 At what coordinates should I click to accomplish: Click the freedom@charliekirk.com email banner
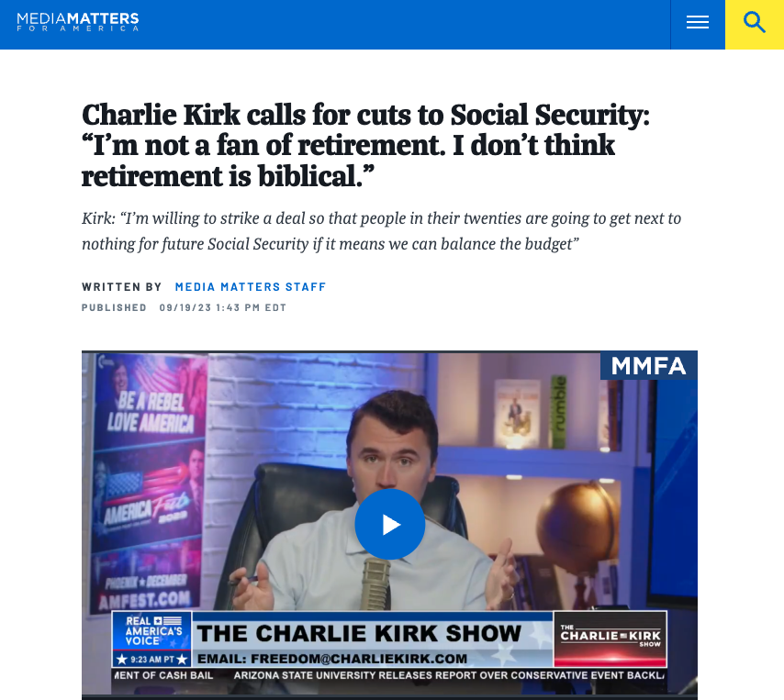click(x=332, y=659)
